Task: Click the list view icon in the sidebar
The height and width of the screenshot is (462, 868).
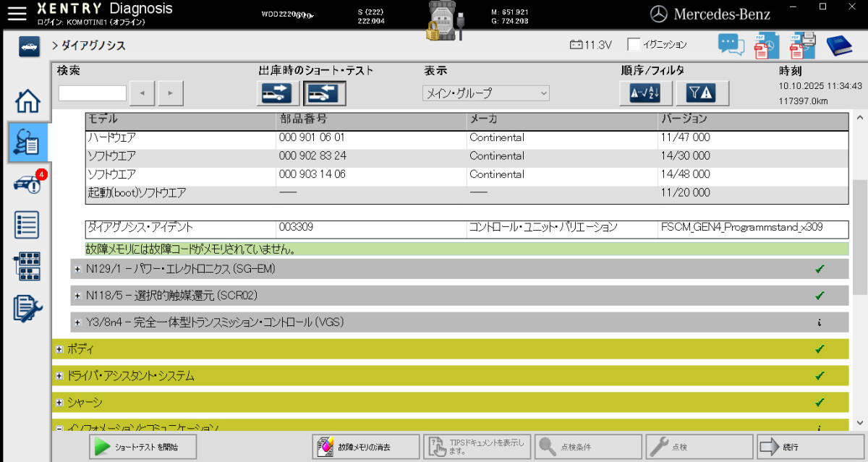Action: (27, 225)
